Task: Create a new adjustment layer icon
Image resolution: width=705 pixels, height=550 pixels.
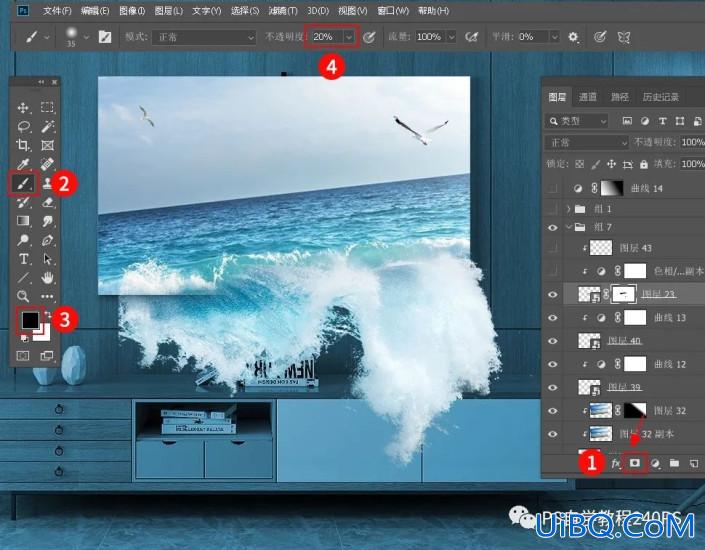Action: pyautogui.click(x=656, y=463)
